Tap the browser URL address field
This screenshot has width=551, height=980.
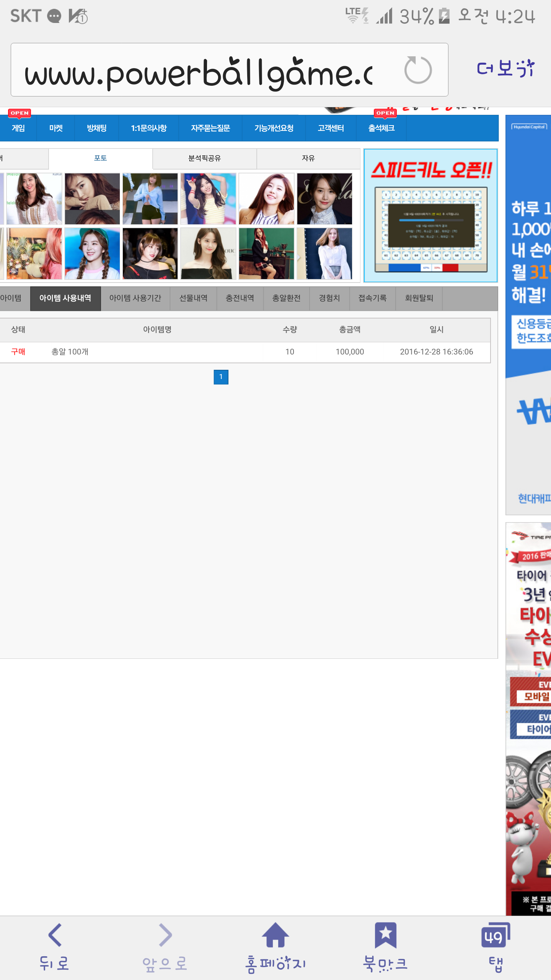(199, 70)
